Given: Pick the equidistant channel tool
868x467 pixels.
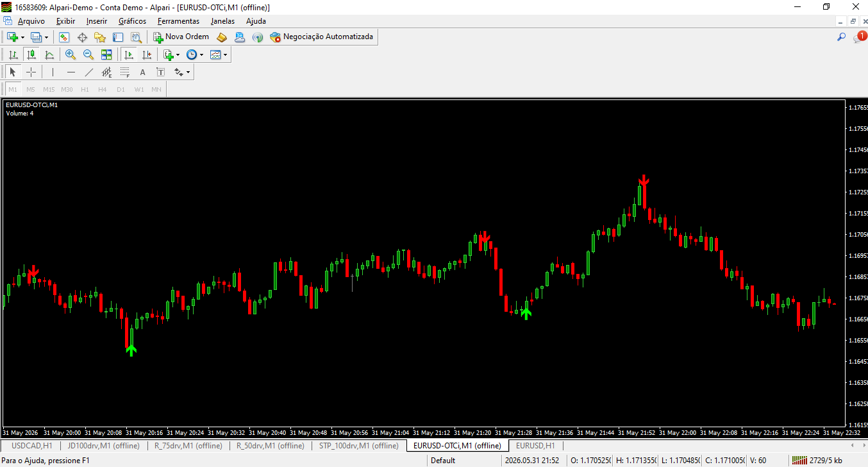Looking at the screenshot, I should pos(107,72).
